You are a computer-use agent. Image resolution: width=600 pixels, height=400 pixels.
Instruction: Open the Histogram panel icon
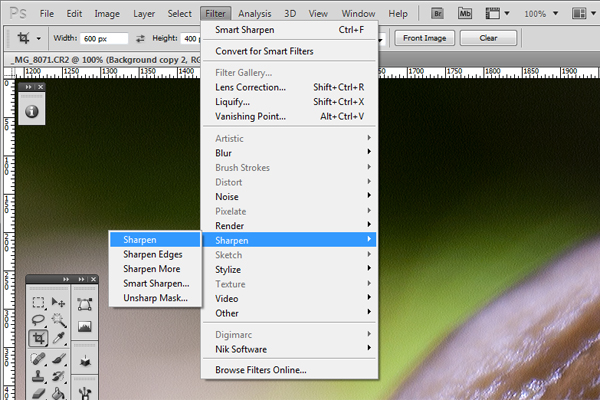85,326
